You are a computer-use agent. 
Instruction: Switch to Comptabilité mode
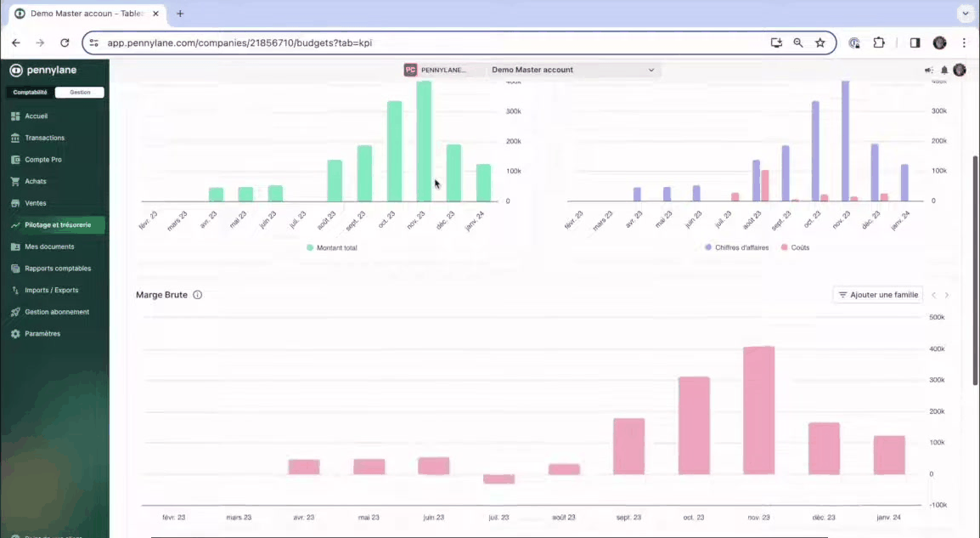click(30, 92)
